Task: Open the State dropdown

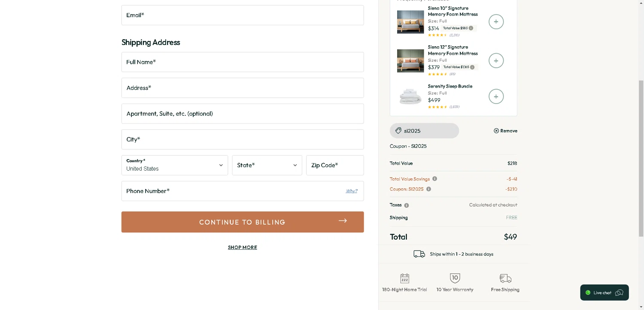Action: click(x=267, y=165)
